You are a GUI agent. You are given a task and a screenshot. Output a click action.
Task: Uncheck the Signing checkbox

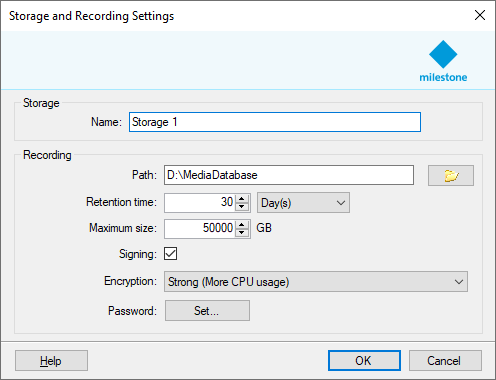tap(170, 254)
